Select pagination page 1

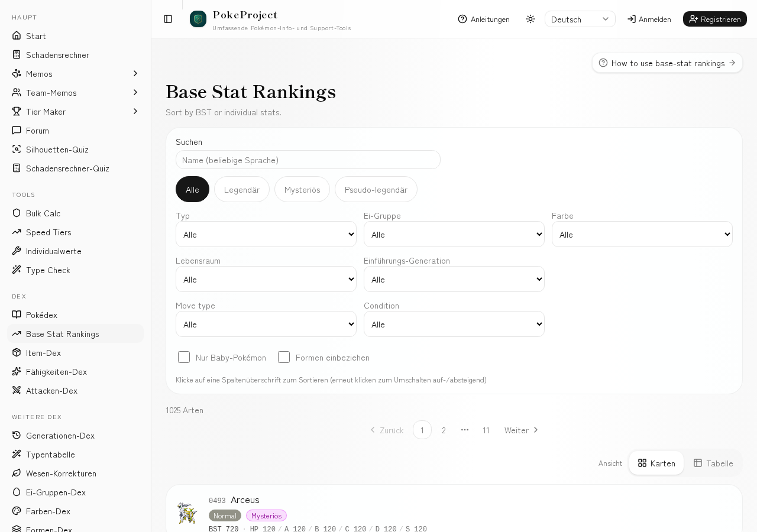click(x=422, y=430)
